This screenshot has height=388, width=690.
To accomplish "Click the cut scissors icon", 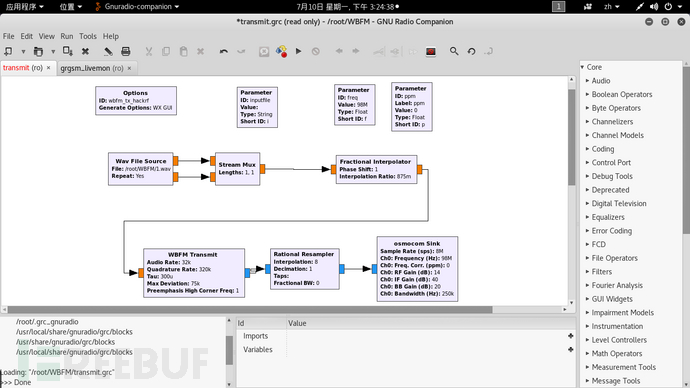I will pyautogui.click(x=149, y=51).
